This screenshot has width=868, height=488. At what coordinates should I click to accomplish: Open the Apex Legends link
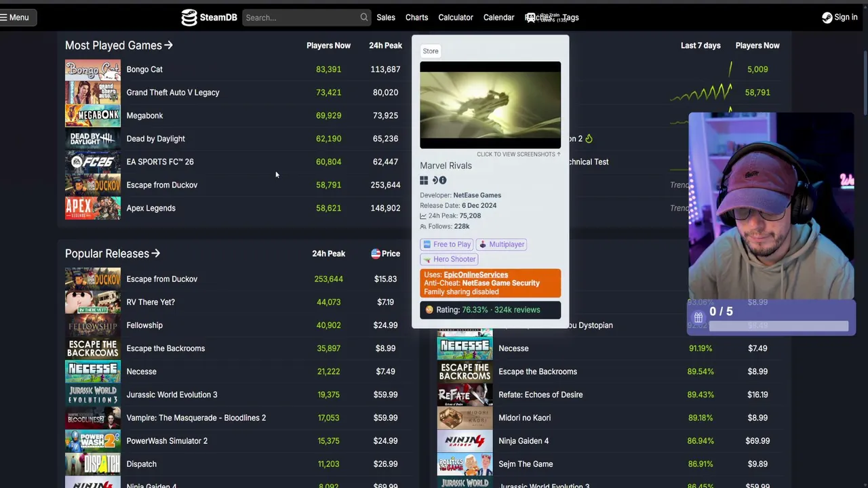(x=151, y=208)
